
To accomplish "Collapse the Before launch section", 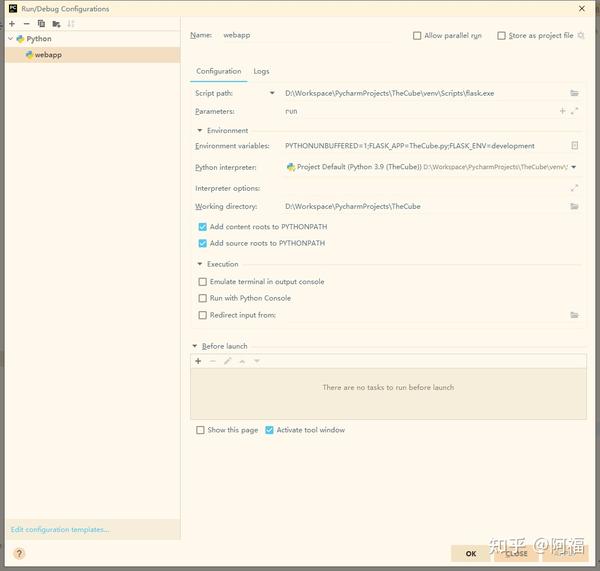I will 194,346.
